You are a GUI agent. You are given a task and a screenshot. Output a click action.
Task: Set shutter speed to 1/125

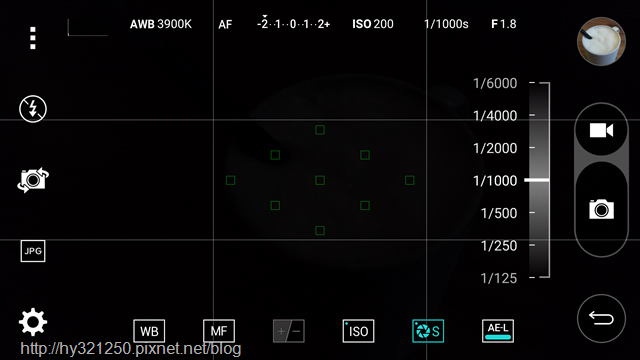[x=499, y=278]
